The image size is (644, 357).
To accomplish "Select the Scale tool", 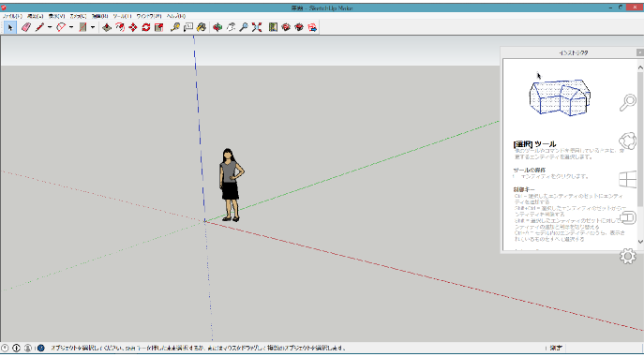I will coord(159,27).
